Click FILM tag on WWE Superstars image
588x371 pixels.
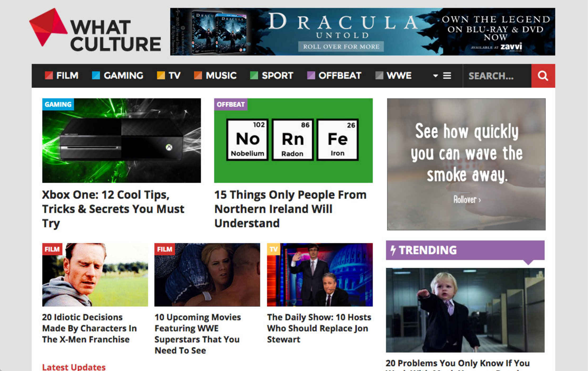(x=164, y=249)
